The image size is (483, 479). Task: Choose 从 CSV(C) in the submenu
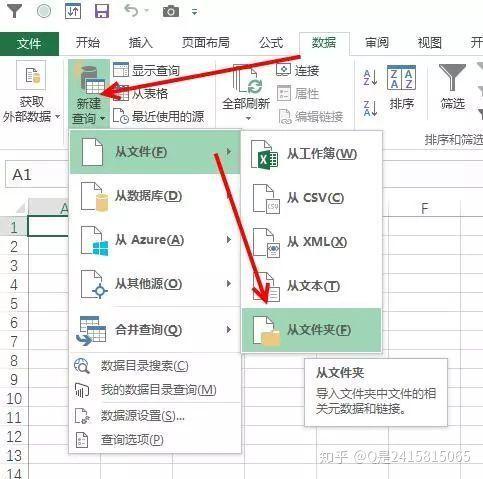click(311, 198)
